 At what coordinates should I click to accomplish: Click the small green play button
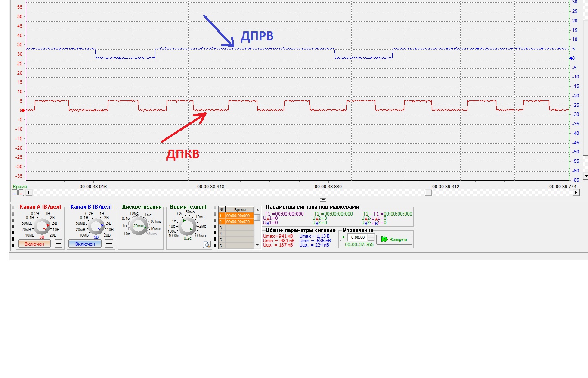click(x=343, y=237)
